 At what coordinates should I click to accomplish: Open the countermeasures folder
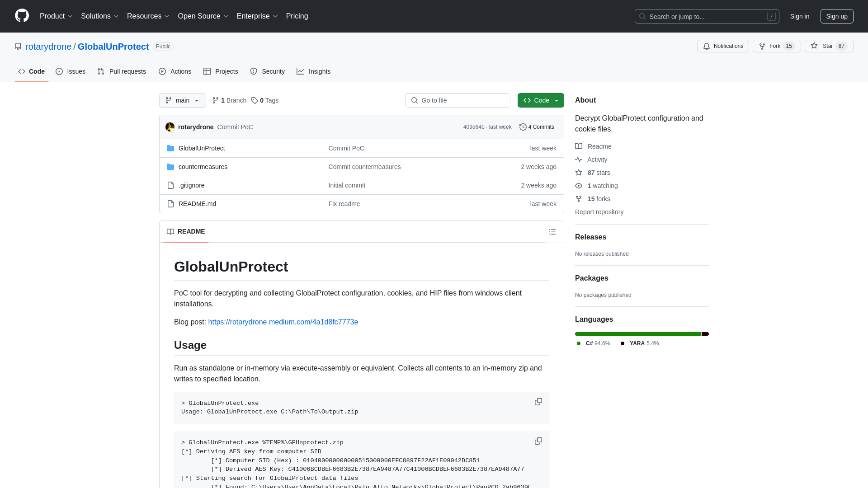coord(203,167)
